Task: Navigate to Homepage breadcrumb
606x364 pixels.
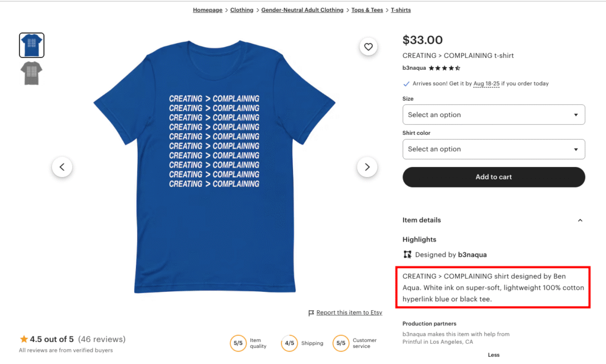Action: tap(207, 9)
